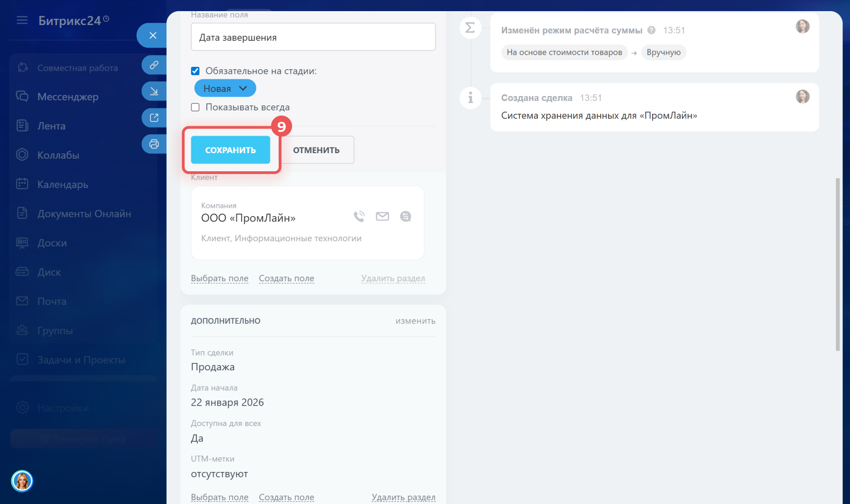Click the copy link icon on slider edge
The height and width of the screenshot is (504, 850).
[154, 65]
